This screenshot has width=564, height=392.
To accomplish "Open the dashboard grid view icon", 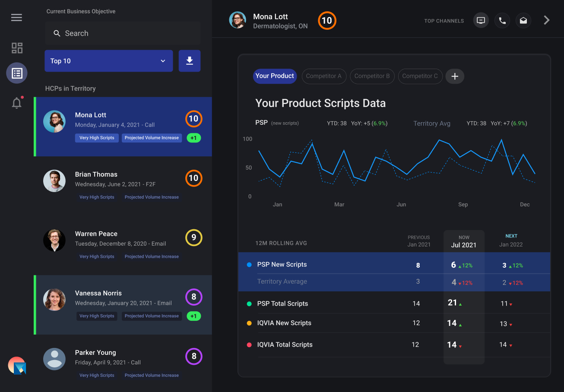I will click(17, 48).
